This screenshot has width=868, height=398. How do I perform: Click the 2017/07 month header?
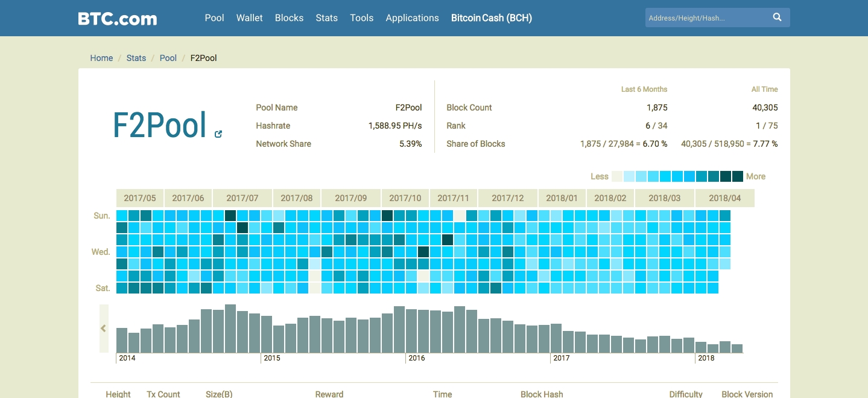[x=242, y=198]
